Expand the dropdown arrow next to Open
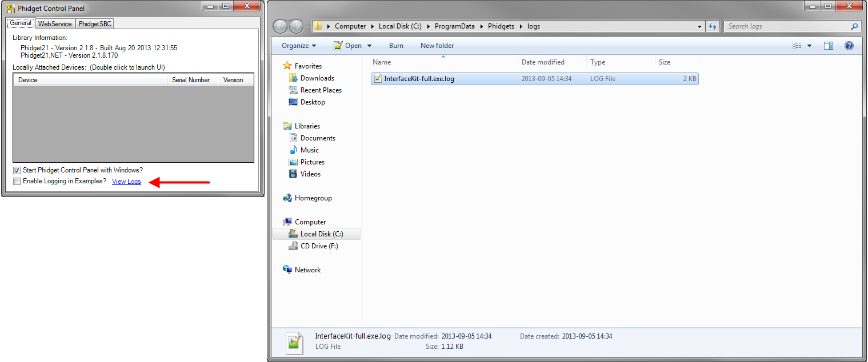868x362 pixels. pyautogui.click(x=369, y=46)
